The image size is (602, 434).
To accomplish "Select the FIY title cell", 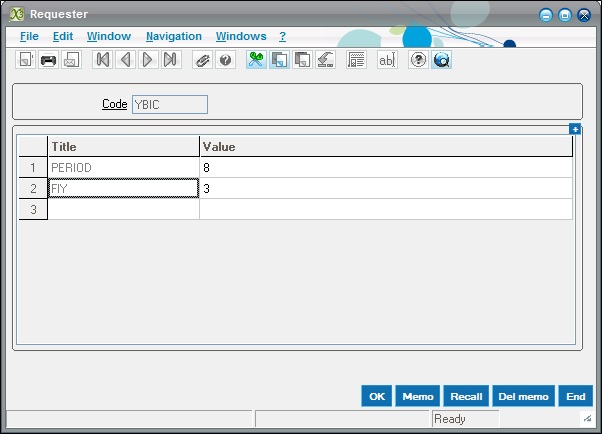I will click(x=124, y=188).
